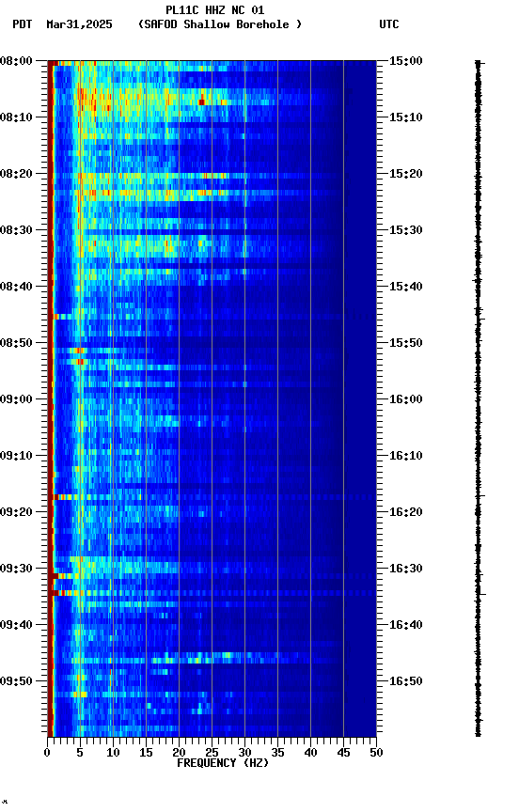Click the 'FREQUENCY (HZ)' axis title
Image resolution: width=519 pixels, height=812 pixels.
pyautogui.click(x=223, y=763)
